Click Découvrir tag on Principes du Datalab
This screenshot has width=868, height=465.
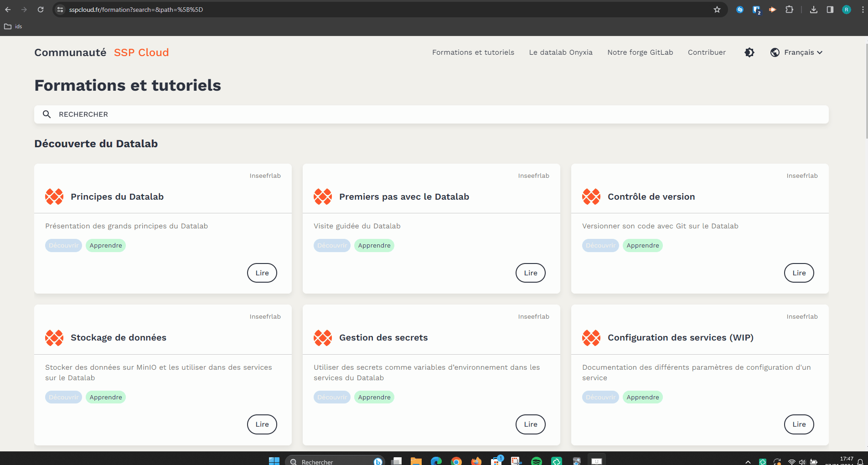63,246
